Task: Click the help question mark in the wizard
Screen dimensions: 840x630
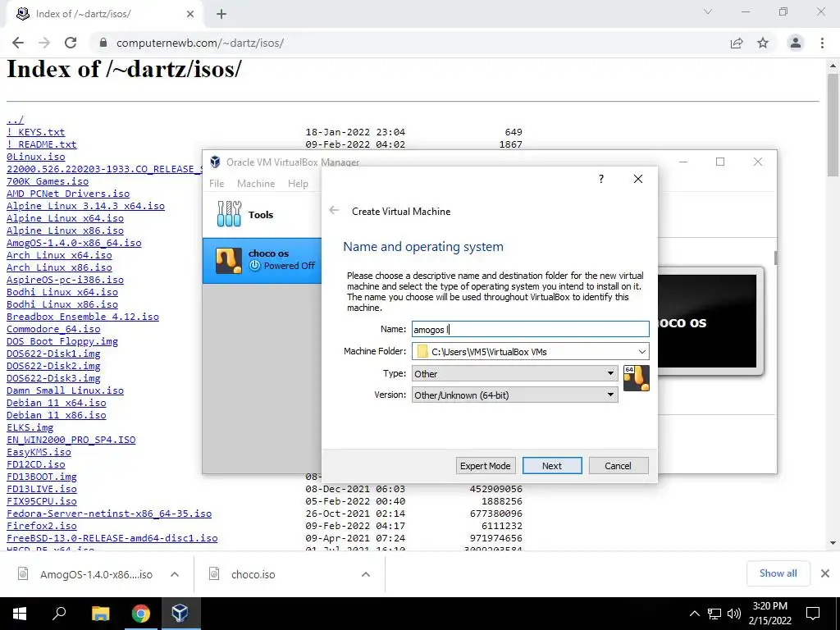Action: coord(601,178)
